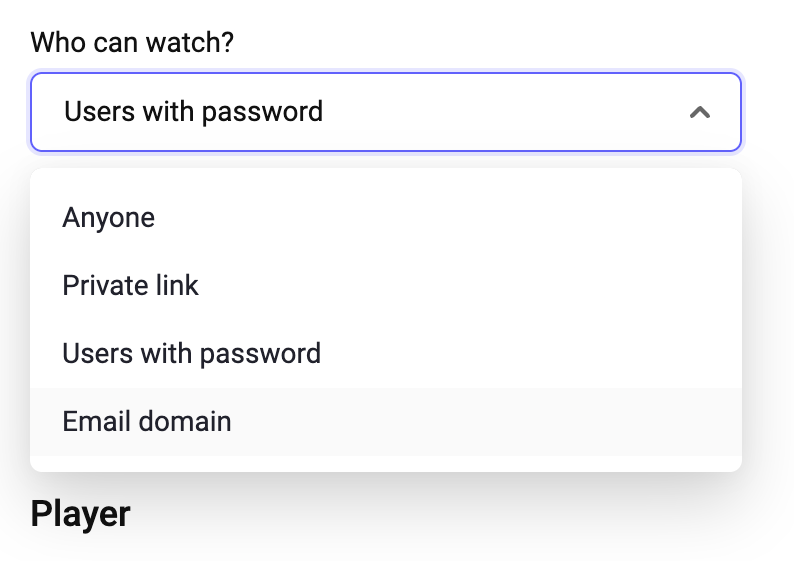Screen dimensions: 794x561
Task: Choose the list entry above "Email domain"
Action: coord(191,354)
